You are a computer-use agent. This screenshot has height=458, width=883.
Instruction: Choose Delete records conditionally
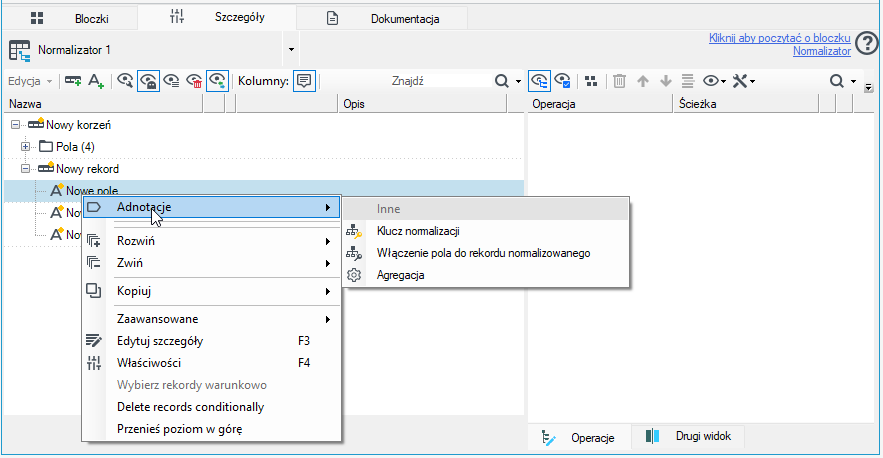pos(212,407)
